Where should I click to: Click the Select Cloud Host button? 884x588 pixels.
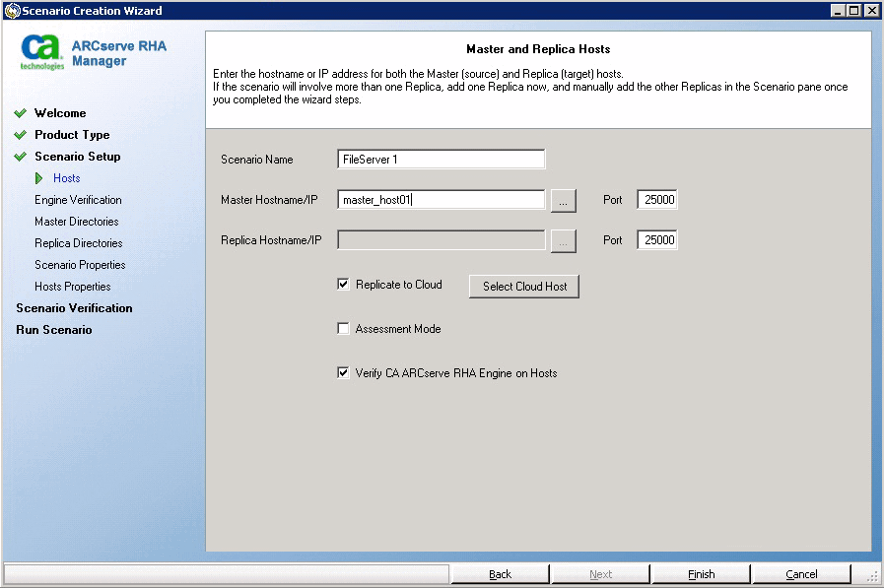pos(523,286)
